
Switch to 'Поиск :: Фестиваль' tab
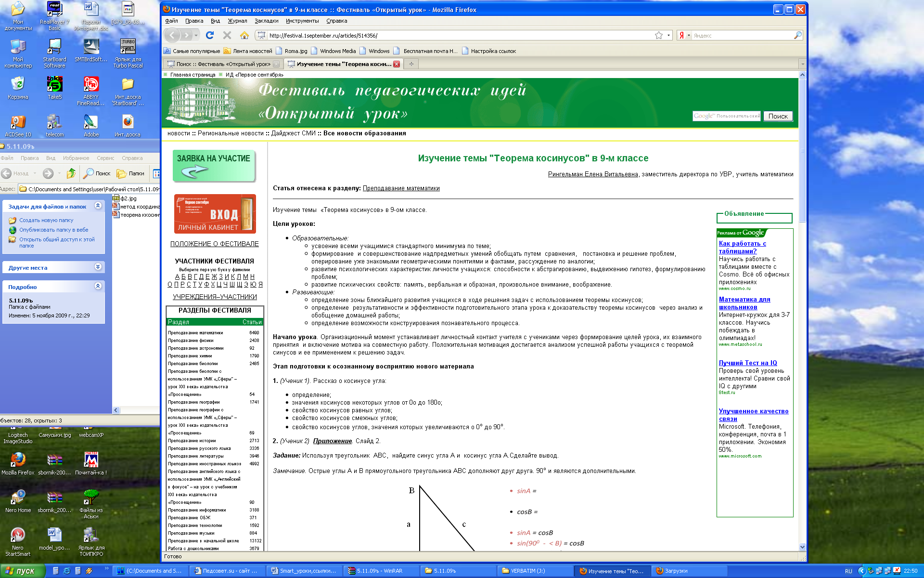[223, 64]
